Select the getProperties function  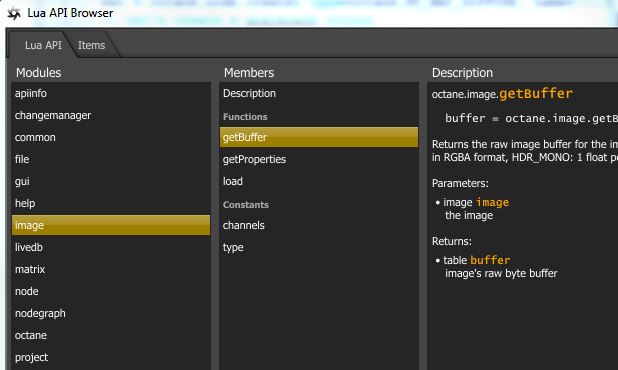(x=319, y=160)
